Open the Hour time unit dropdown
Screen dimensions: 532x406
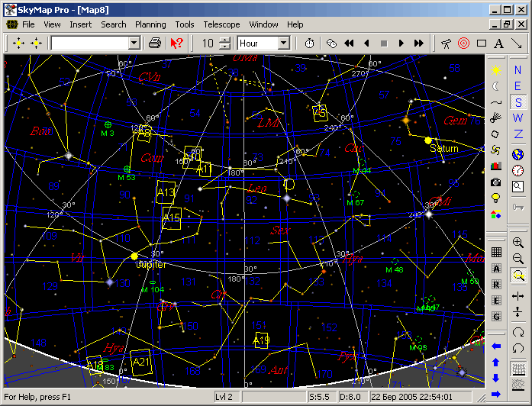283,43
